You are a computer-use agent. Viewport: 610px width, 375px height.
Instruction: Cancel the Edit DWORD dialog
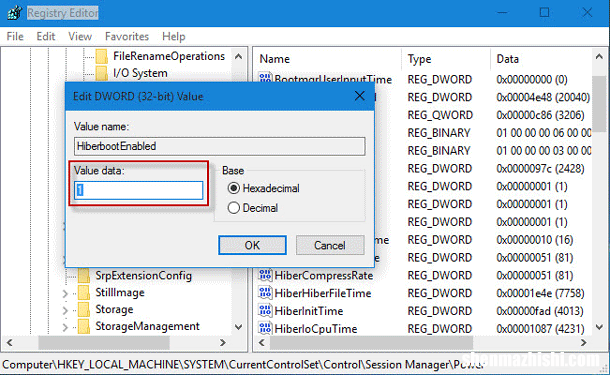click(330, 245)
